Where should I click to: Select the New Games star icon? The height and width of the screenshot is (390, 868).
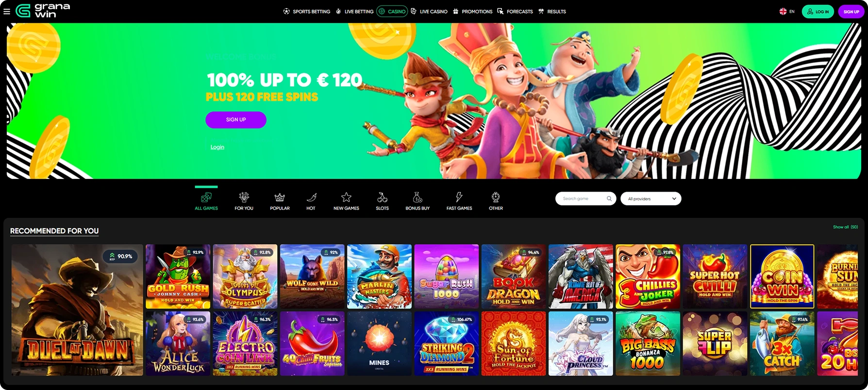click(346, 197)
